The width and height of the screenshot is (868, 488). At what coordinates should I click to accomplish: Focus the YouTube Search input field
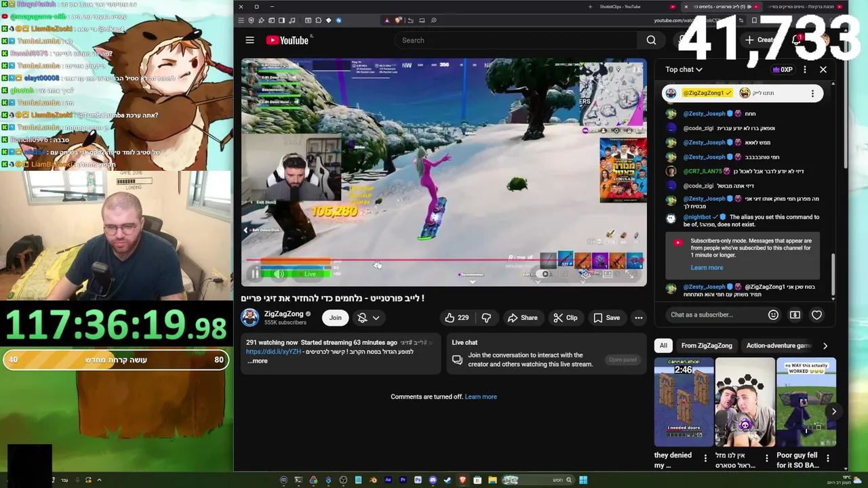pyautogui.click(x=517, y=40)
